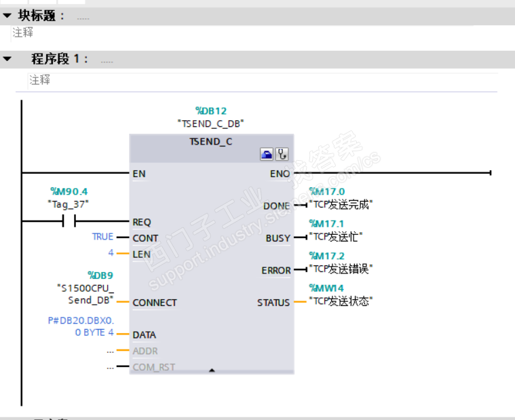The image size is (515, 420).
Task: Select the S1500CPU_Send_DB operand
Action: (x=85, y=294)
